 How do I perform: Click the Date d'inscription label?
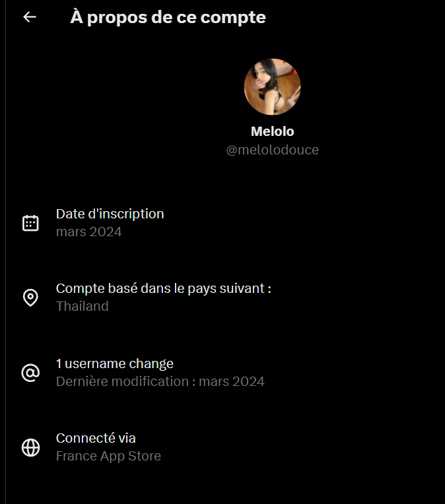pyautogui.click(x=110, y=214)
